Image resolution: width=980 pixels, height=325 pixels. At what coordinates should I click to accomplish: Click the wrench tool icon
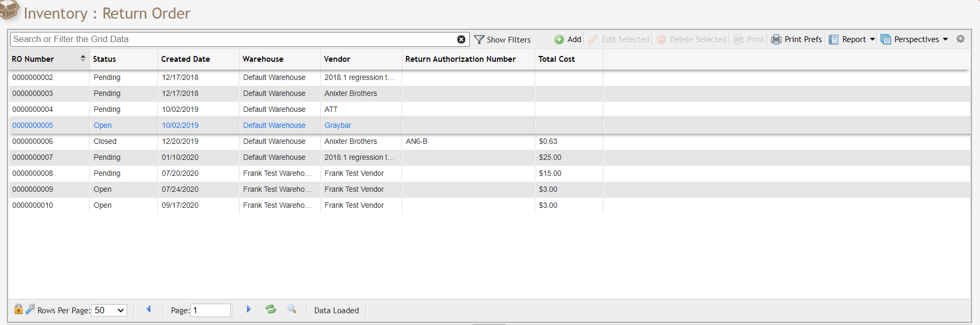(30, 309)
